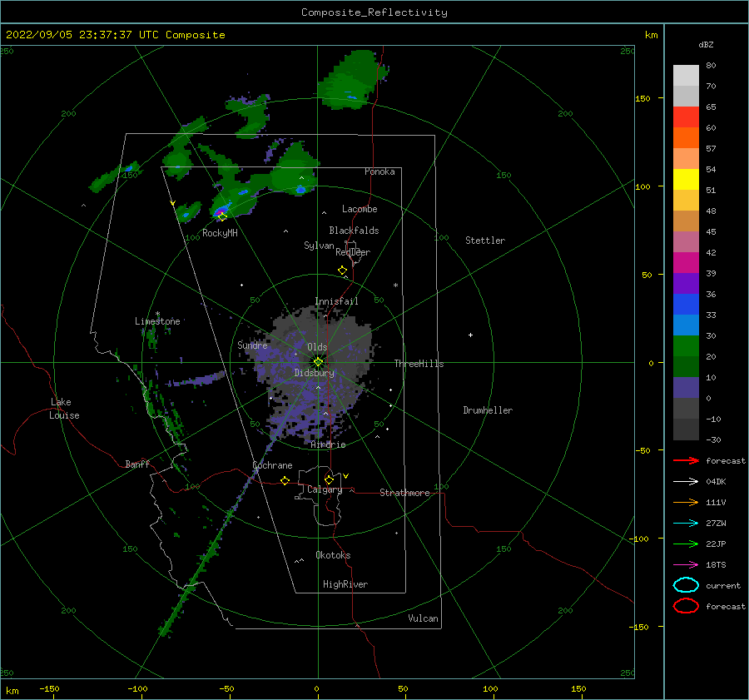Screen dimensions: 749x700
Task: Click the Strathmore label
Action: [x=404, y=493]
